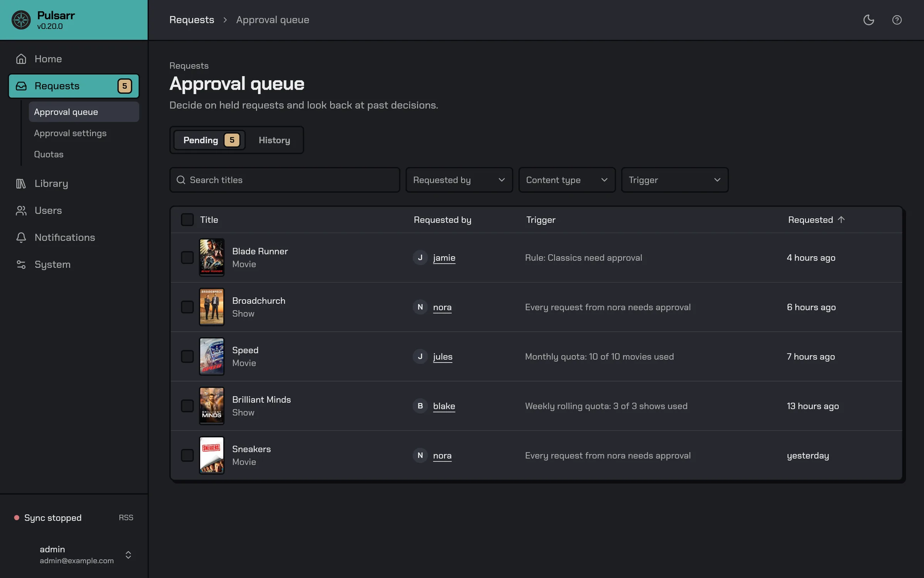Open the Trigger filter dropdown
924x578 pixels.
pyautogui.click(x=675, y=180)
